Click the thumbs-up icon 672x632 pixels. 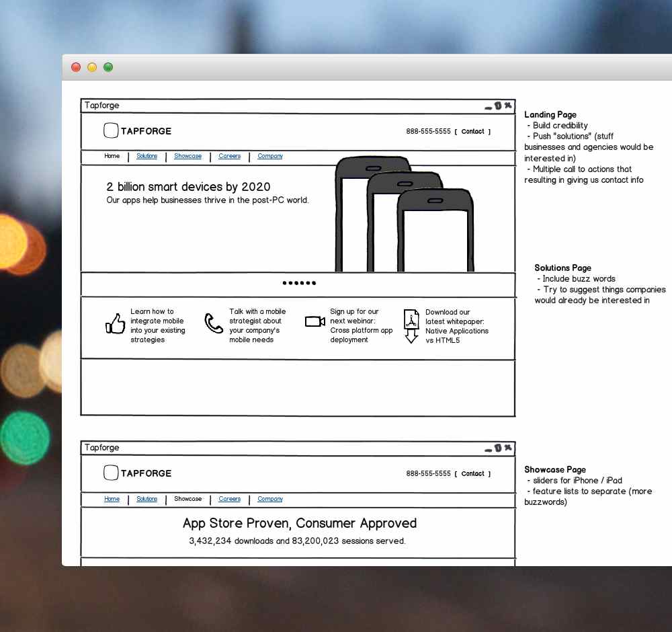click(x=116, y=323)
